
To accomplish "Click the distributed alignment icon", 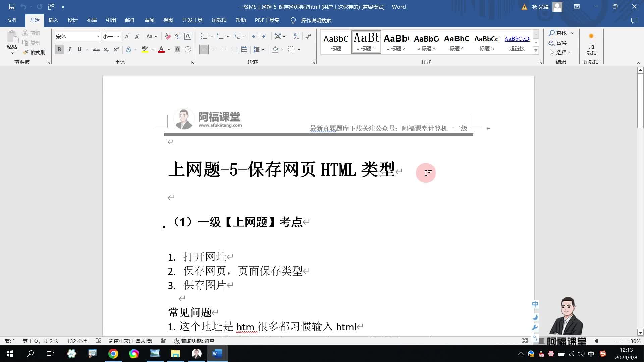I will click(244, 49).
